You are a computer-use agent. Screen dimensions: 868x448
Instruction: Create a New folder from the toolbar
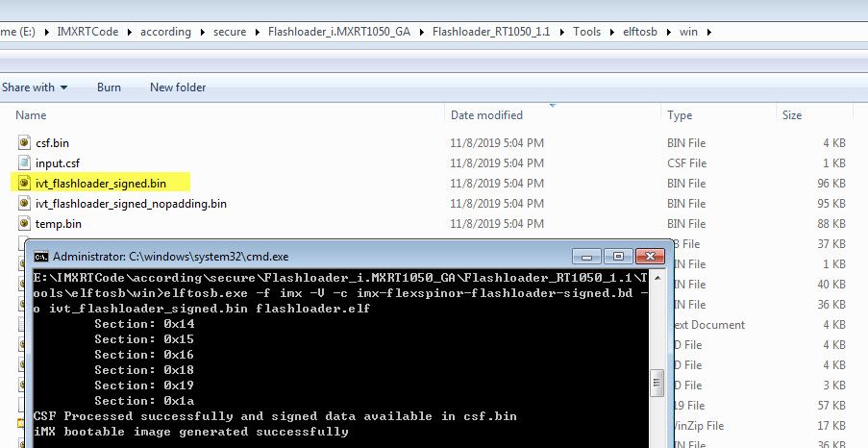pyautogui.click(x=178, y=87)
